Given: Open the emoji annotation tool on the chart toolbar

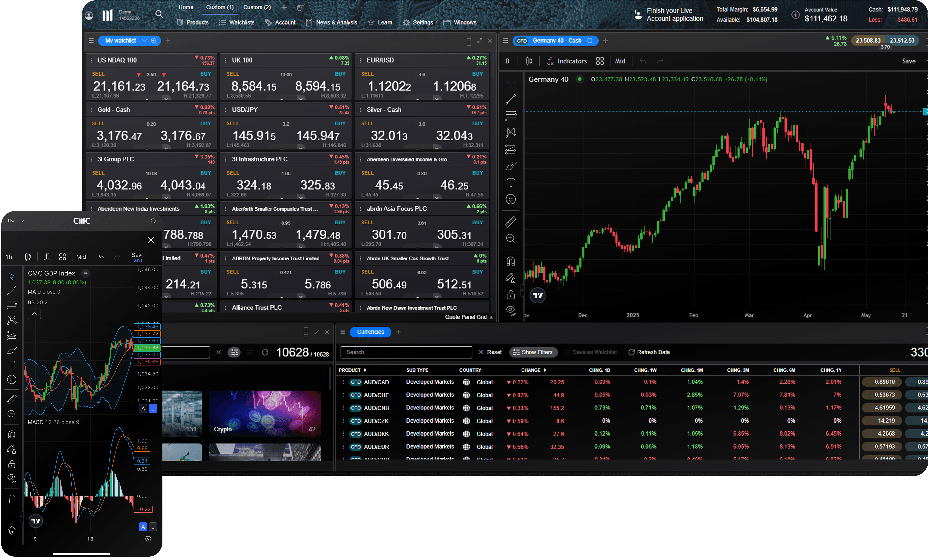Looking at the screenshot, I should click(511, 199).
